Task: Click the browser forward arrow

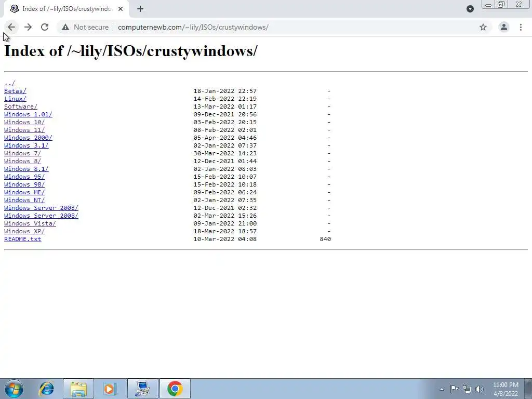Action: [x=28, y=27]
